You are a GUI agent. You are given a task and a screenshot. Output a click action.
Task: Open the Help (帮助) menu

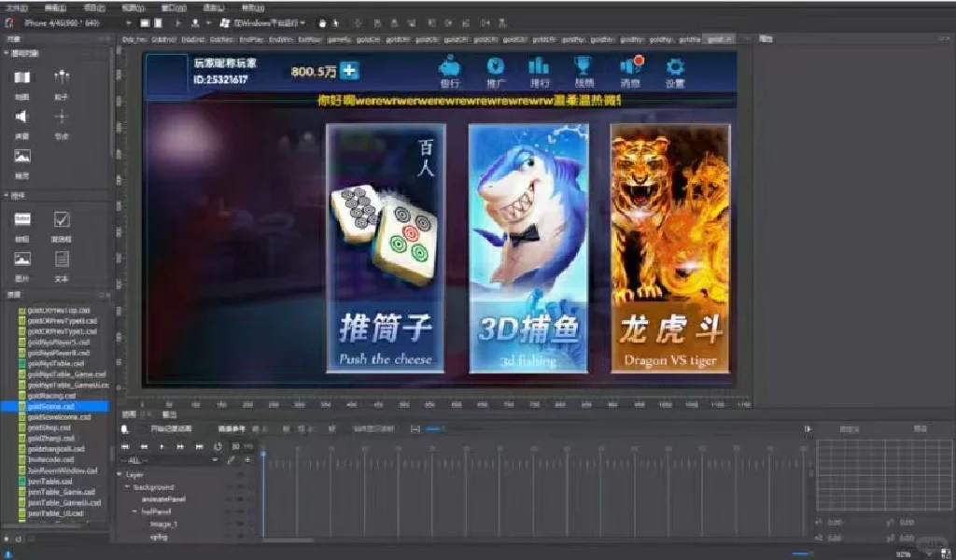(252, 7)
